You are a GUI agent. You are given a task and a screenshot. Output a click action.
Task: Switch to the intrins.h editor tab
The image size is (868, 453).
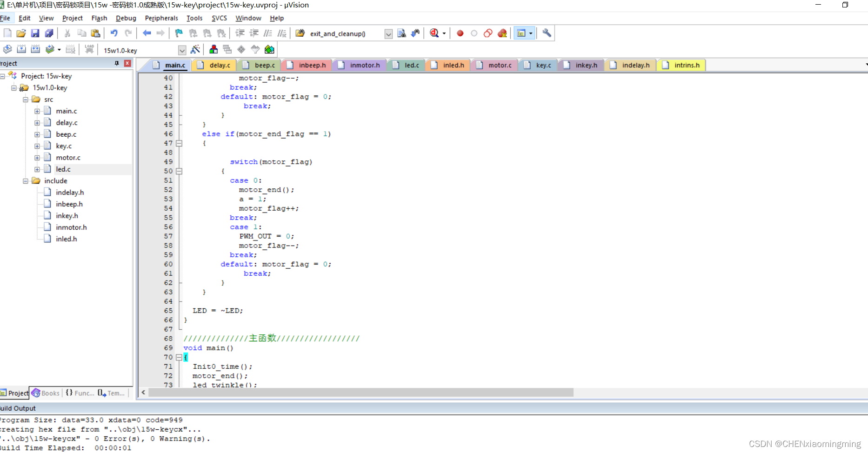[681, 65]
